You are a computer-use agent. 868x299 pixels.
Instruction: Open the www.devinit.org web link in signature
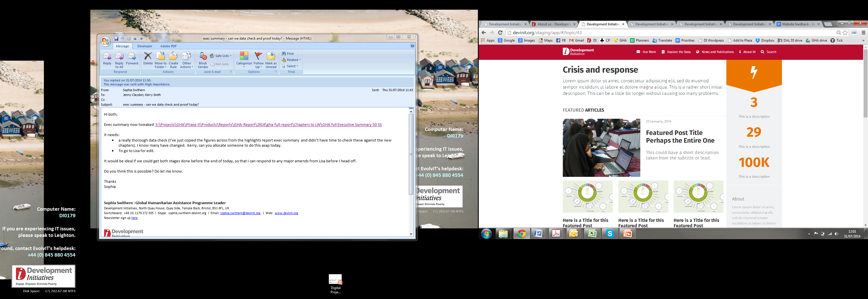click(x=286, y=213)
